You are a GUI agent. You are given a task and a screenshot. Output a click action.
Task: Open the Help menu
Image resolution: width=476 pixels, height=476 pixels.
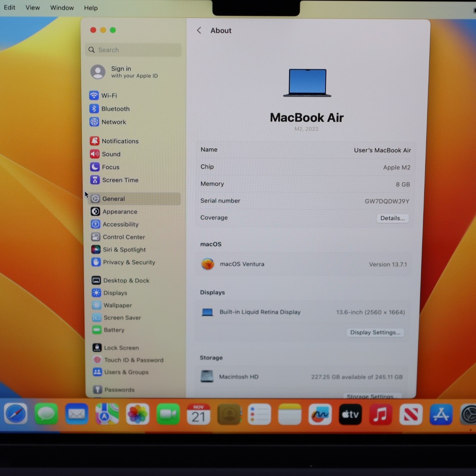(x=91, y=8)
